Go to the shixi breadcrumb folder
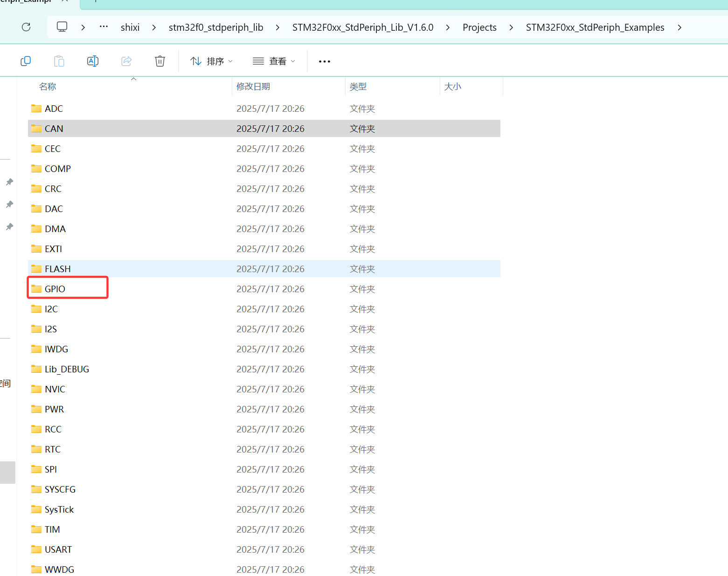728x576 pixels. pyautogui.click(x=130, y=27)
